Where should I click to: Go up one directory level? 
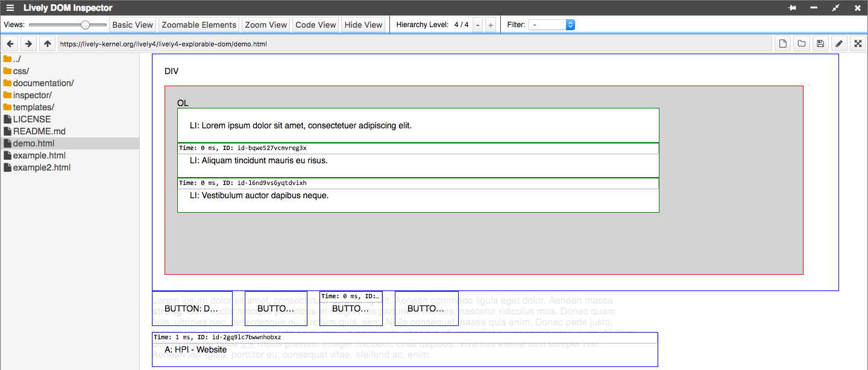point(48,44)
